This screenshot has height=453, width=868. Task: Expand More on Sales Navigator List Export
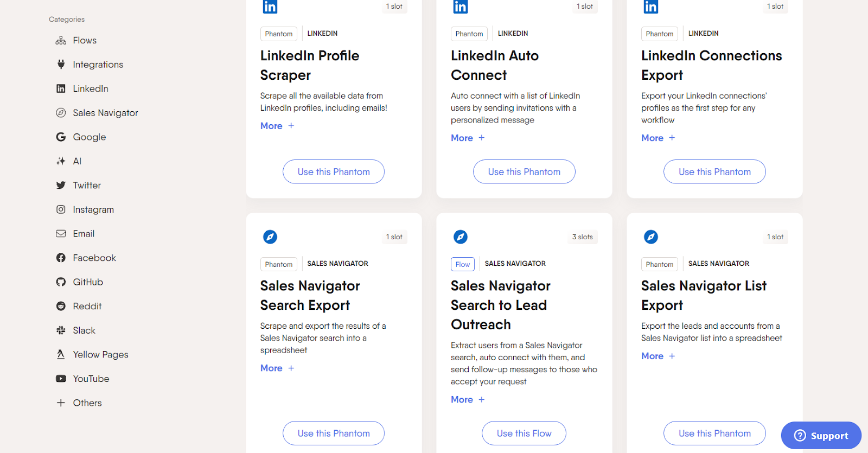click(x=658, y=356)
